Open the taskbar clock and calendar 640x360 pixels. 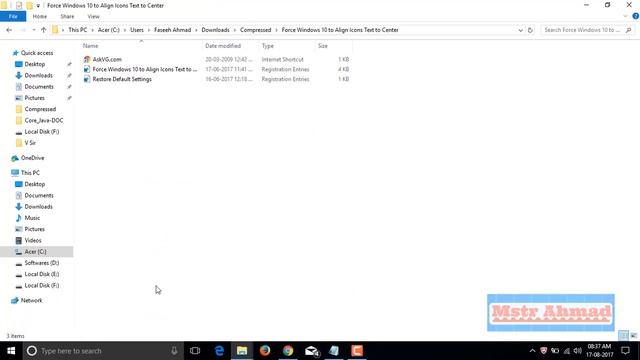coord(600,351)
